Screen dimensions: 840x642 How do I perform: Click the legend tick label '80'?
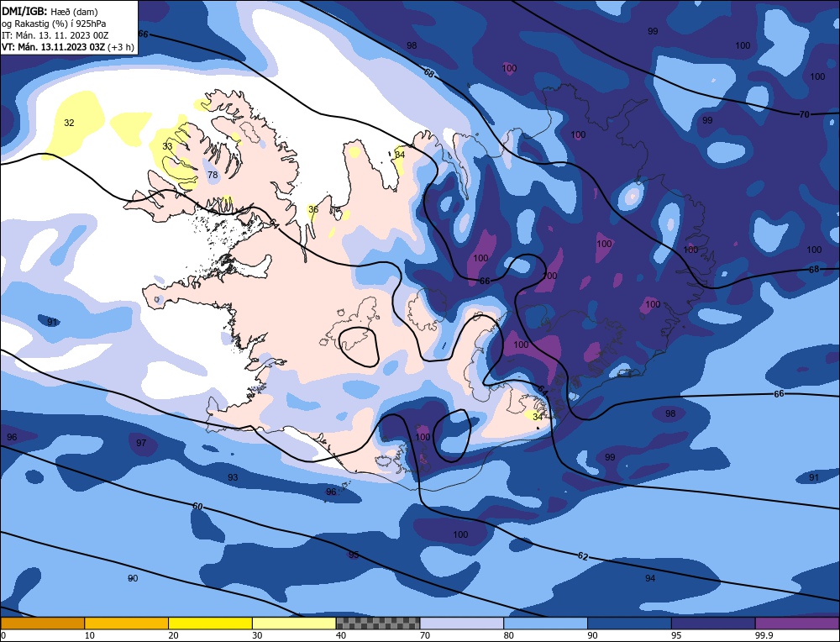tap(508, 635)
